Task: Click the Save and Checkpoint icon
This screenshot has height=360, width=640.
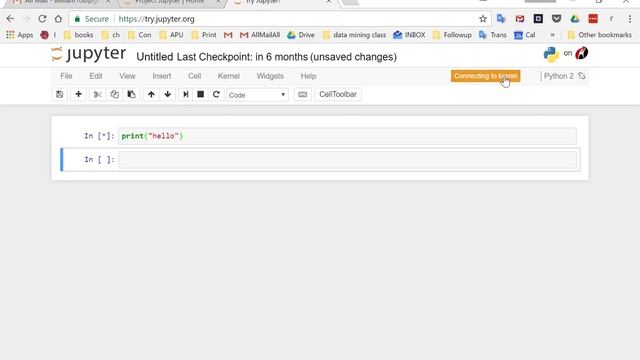Action: 60,94
